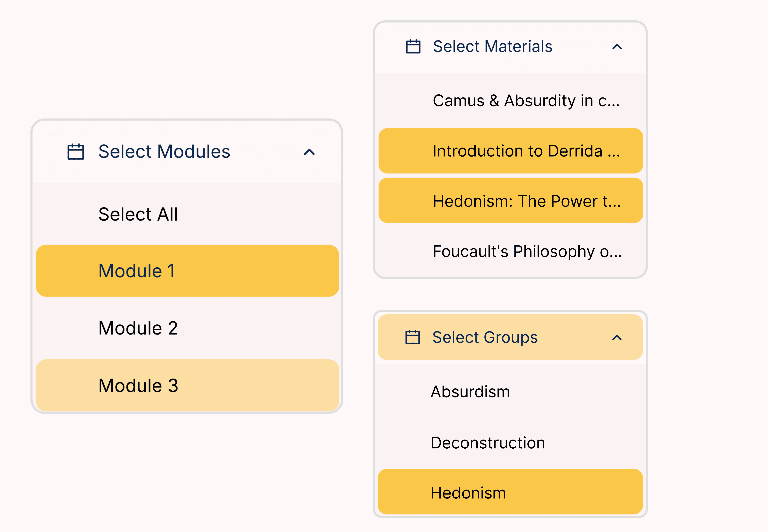Click the Select Modules header text
Image resolution: width=768 pixels, height=532 pixels.
pyautogui.click(x=164, y=152)
